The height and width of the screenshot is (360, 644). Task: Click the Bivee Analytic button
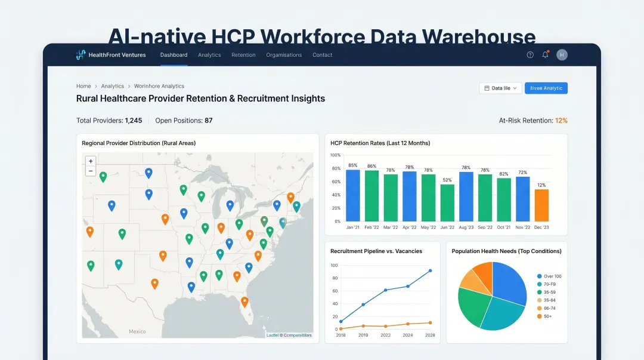click(546, 88)
